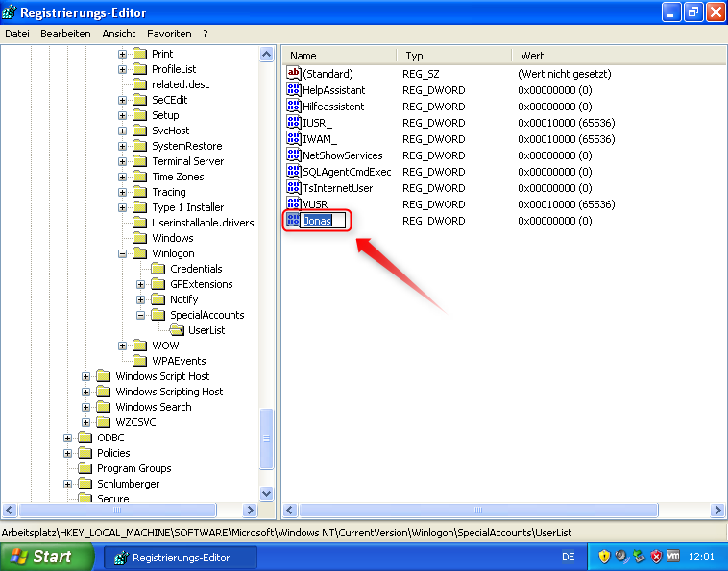Click the 12:01 system clock
Viewport: 728px width, 571px height.
pos(701,557)
